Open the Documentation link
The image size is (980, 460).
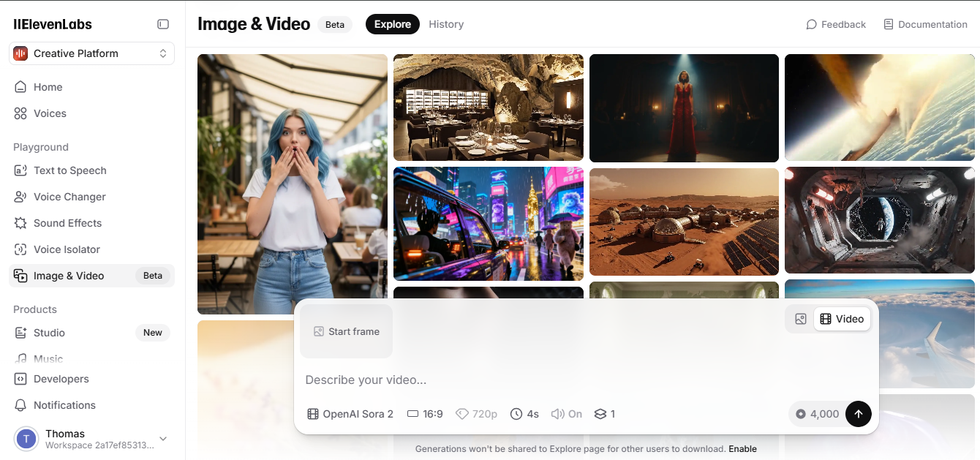(925, 24)
